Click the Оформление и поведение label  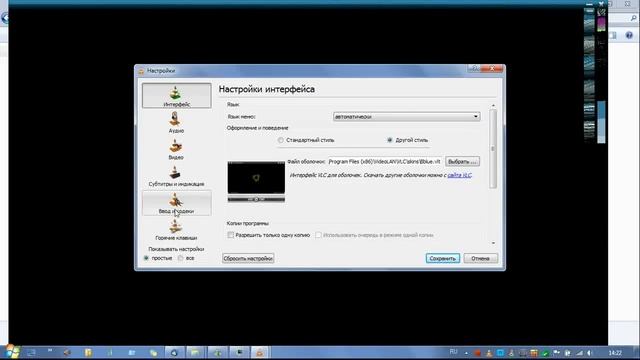258,128
